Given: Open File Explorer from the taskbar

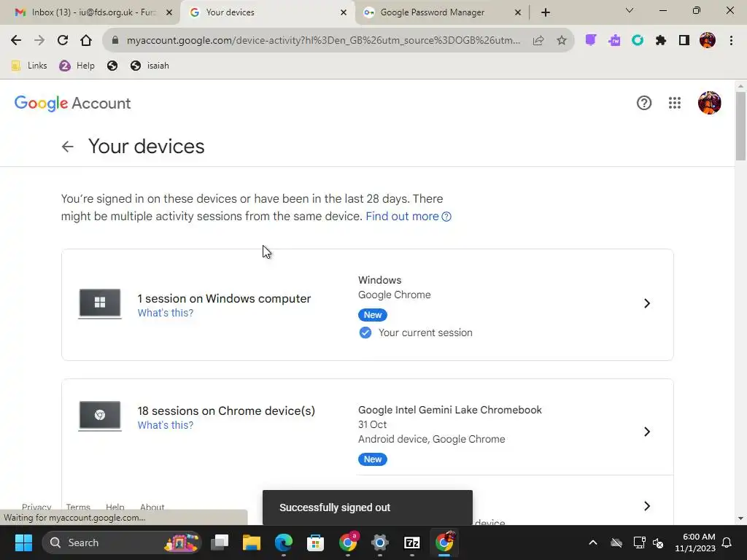Looking at the screenshot, I should (x=252, y=542).
